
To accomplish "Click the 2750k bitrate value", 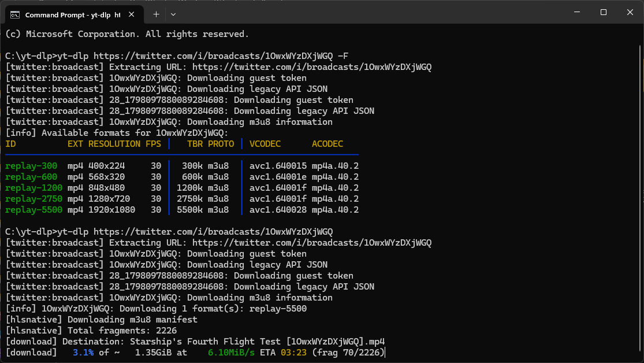I will (x=190, y=199).
